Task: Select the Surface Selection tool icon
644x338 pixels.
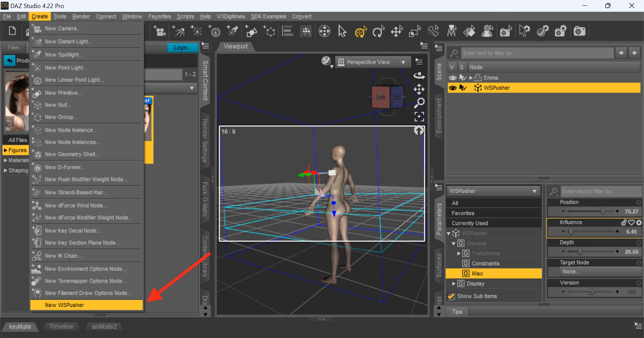Action: coord(470,31)
